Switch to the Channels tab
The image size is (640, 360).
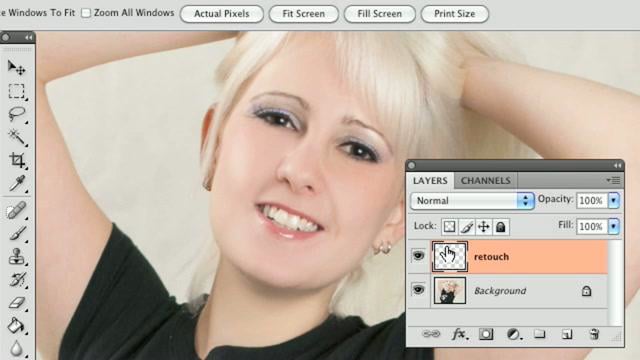point(486,180)
